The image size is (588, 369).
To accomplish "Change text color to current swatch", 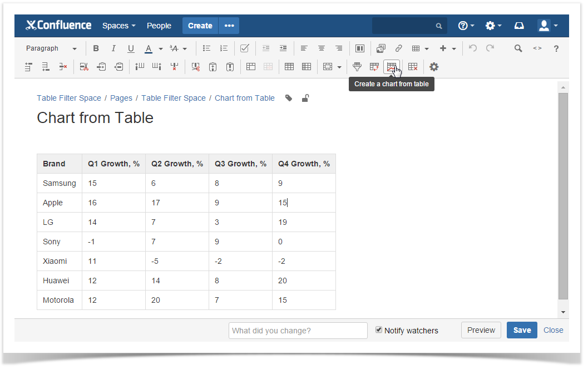I will [x=149, y=48].
